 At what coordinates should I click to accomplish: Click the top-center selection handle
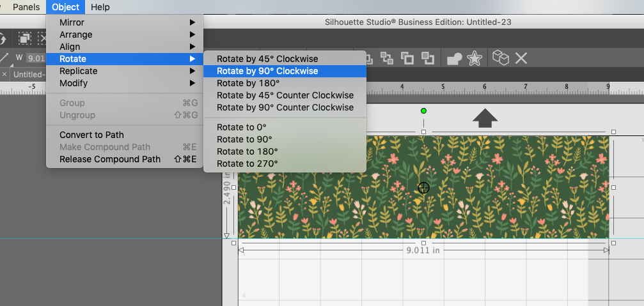pyautogui.click(x=423, y=132)
